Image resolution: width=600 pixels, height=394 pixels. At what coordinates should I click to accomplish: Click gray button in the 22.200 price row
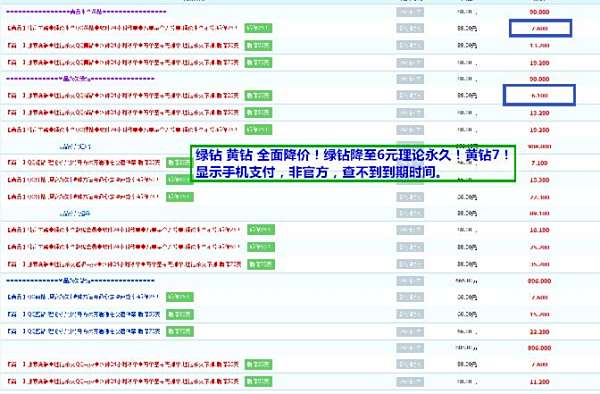tap(410, 331)
